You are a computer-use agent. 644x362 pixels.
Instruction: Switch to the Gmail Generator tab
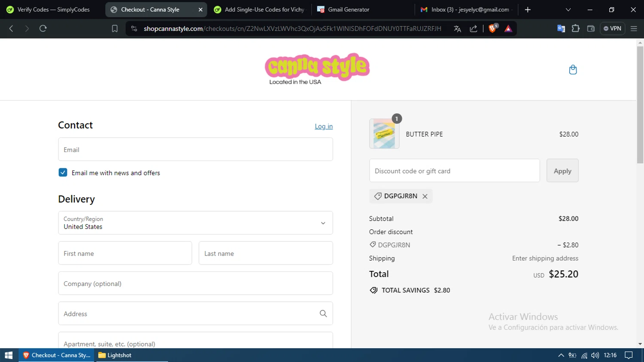tap(362, 9)
